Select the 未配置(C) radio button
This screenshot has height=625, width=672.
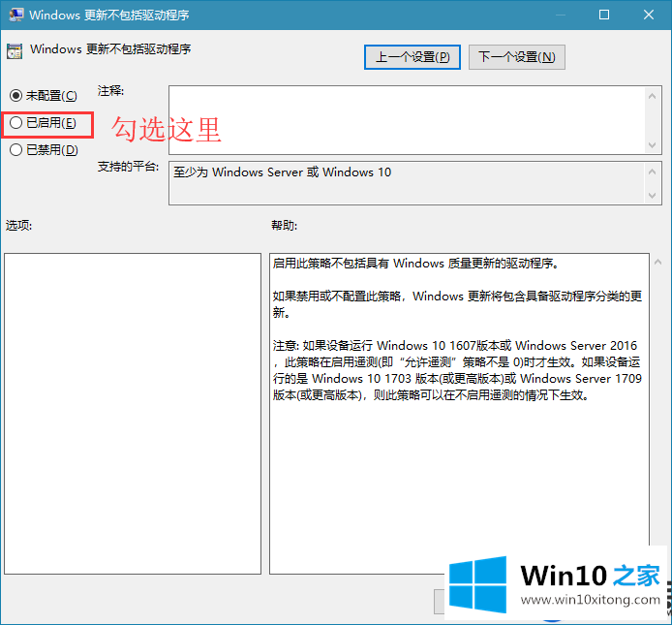(x=15, y=95)
